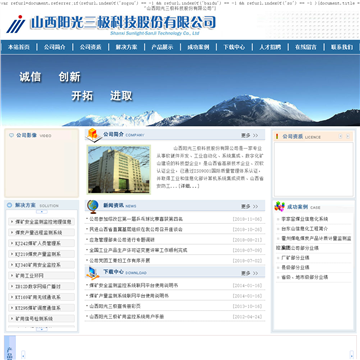360x360 pixels.
Task: Click the traffic-light icon beside 公司资质
Action: [277, 136]
